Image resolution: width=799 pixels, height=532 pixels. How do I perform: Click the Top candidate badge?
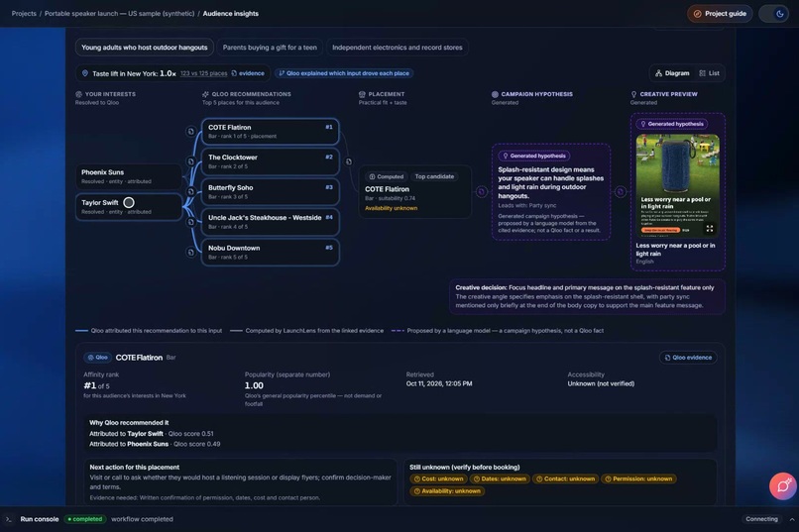pyautogui.click(x=434, y=176)
